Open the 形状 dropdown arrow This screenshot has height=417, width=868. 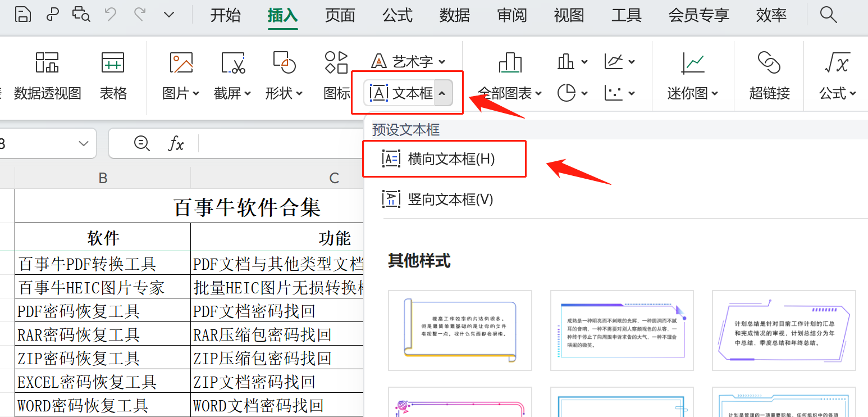[299, 93]
